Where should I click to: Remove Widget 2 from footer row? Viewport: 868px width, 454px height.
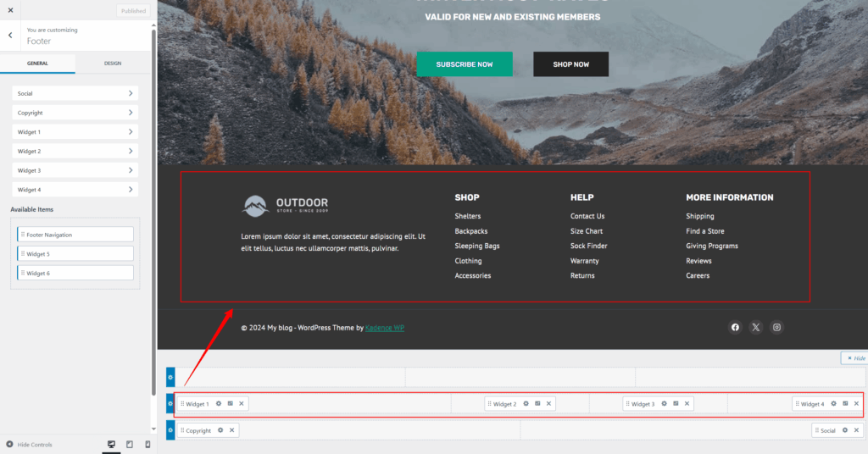click(548, 404)
